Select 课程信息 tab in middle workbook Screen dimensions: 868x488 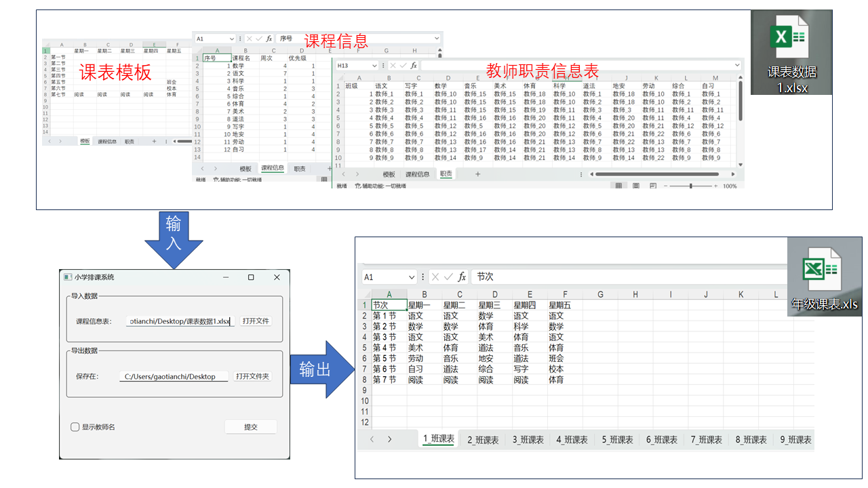[x=273, y=168]
